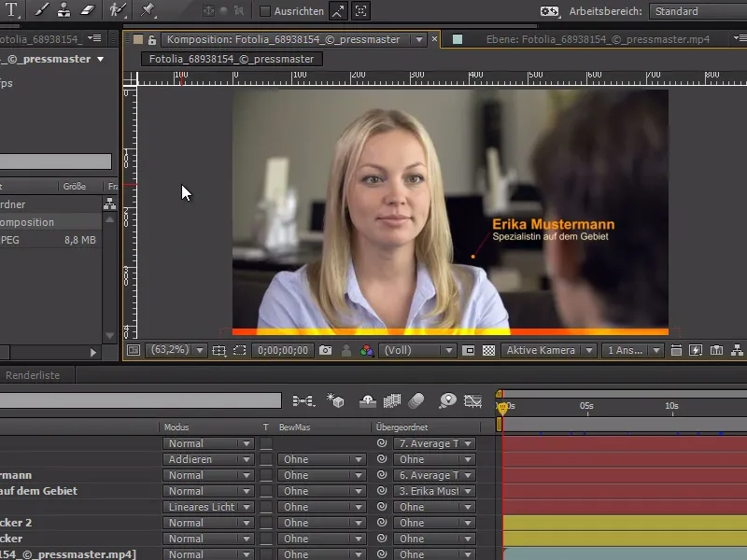
Task: Open the Arbeitsbereich Standard dropdown
Action: coord(698,11)
